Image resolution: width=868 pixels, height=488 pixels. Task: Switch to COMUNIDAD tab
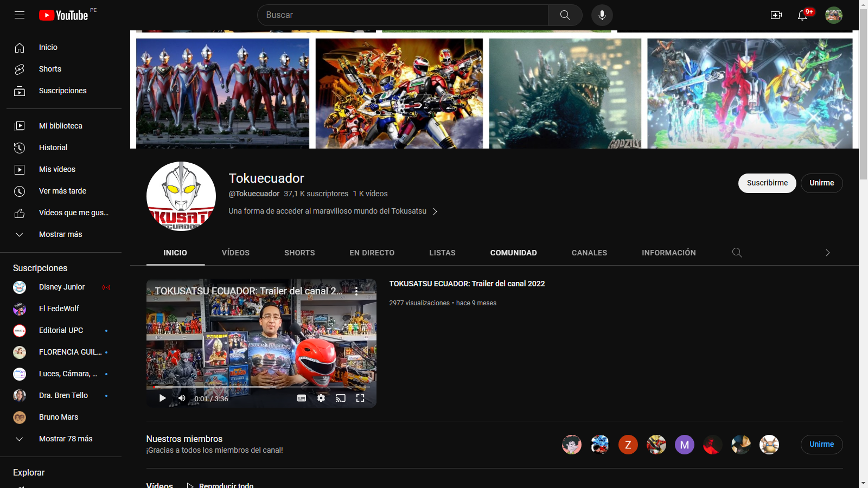pyautogui.click(x=514, y=253)
